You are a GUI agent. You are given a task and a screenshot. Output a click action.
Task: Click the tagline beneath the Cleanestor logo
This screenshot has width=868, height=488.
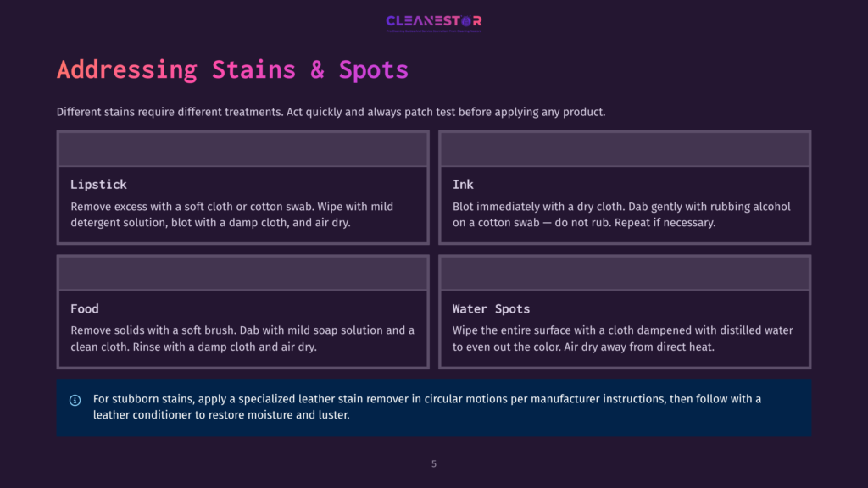(x=433, y=31)
